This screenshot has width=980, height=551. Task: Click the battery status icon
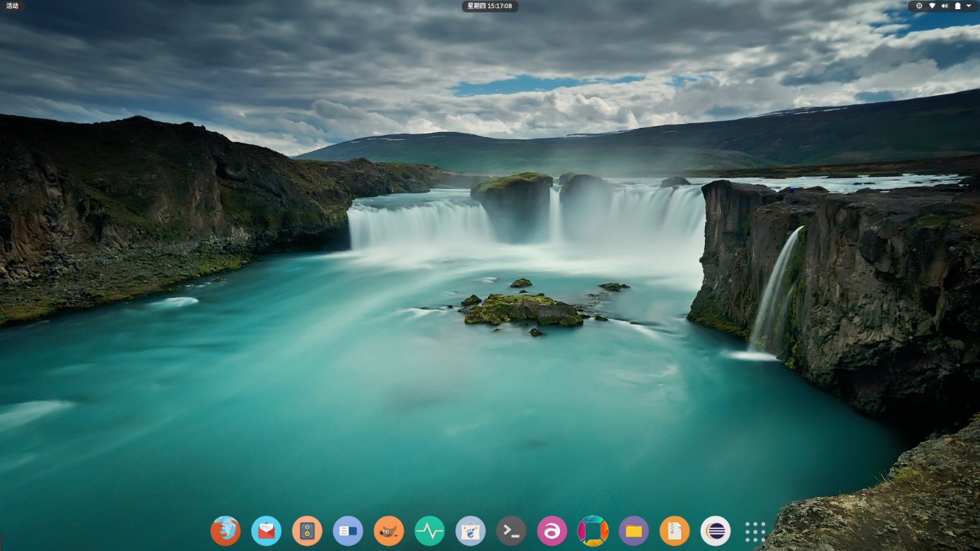958,6
